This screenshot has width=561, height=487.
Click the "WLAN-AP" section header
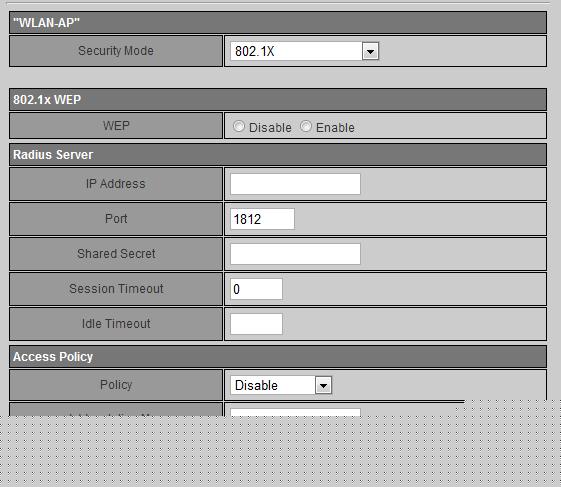coord(278,23)
